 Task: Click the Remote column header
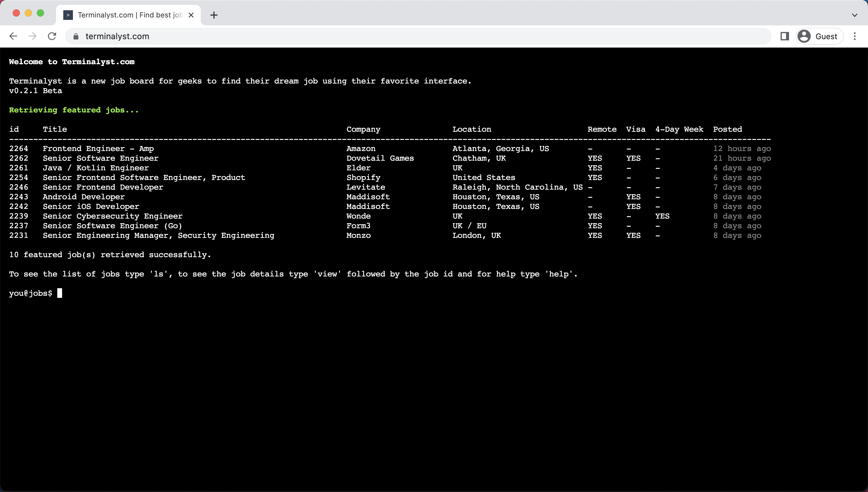[602, 129]
